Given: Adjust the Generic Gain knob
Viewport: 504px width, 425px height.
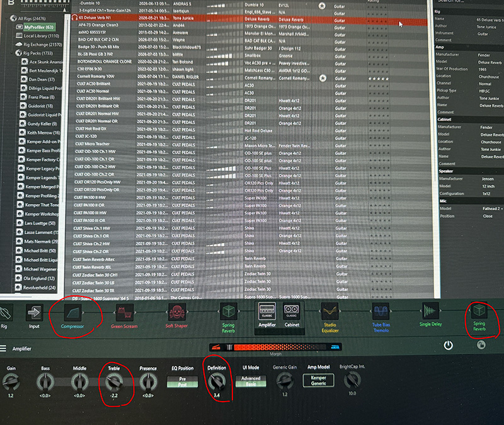Looking at the screenshot, I should pyautogui.click(x=285, y=381).
